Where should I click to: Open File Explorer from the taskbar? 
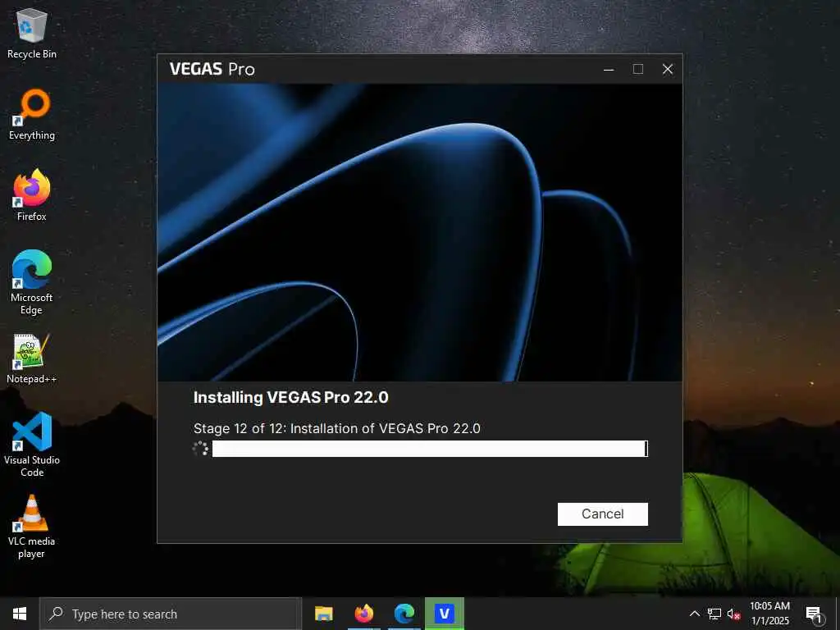[323, 614]
